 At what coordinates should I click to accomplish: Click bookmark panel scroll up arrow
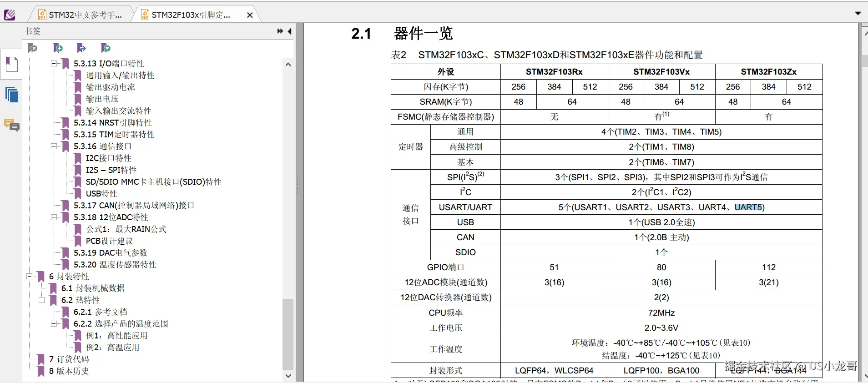point(288,65)
